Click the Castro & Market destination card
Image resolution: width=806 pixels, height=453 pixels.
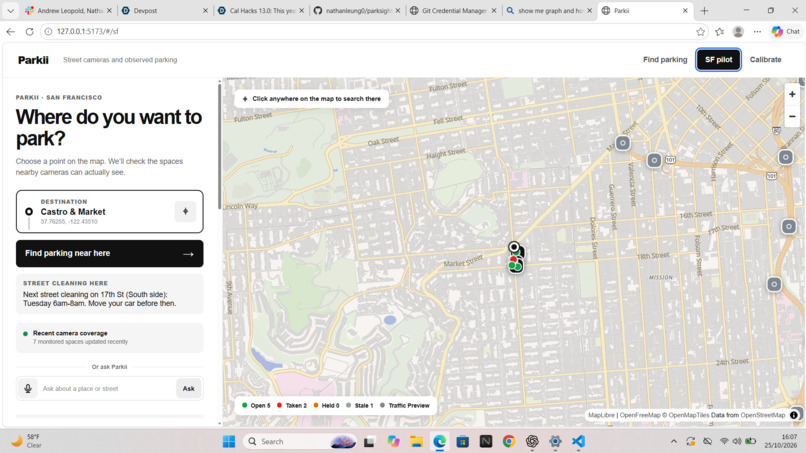click(109, 212)
